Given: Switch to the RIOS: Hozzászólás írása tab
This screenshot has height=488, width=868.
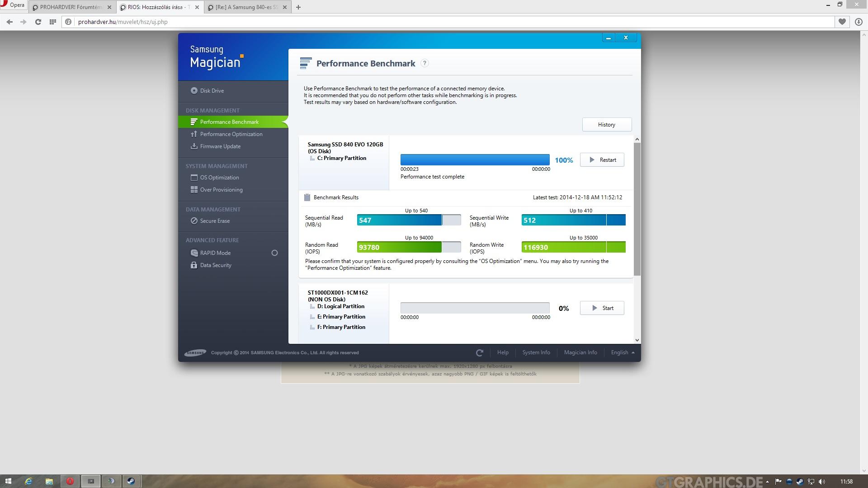Looking at the screenshot, I should tap(160, 7).
